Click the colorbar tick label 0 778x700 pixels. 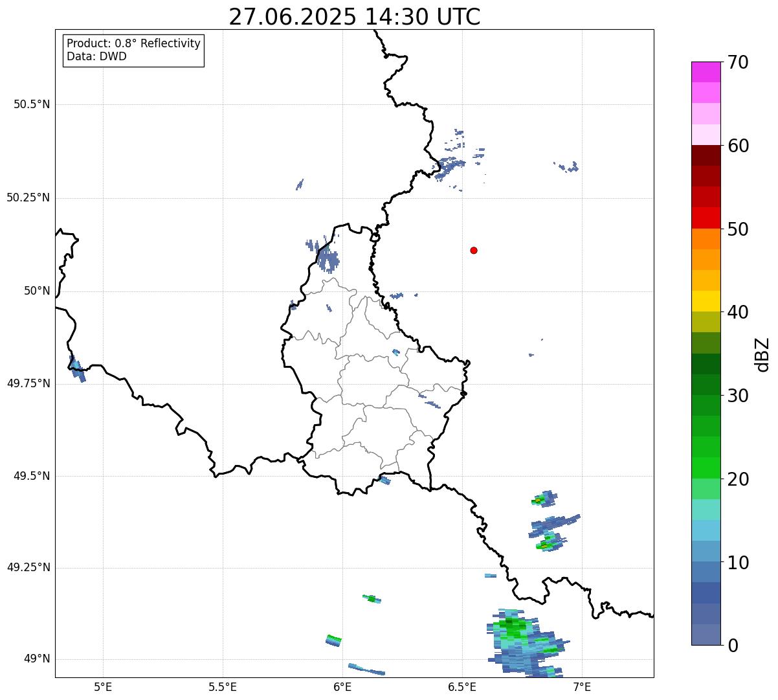point(733,646)
